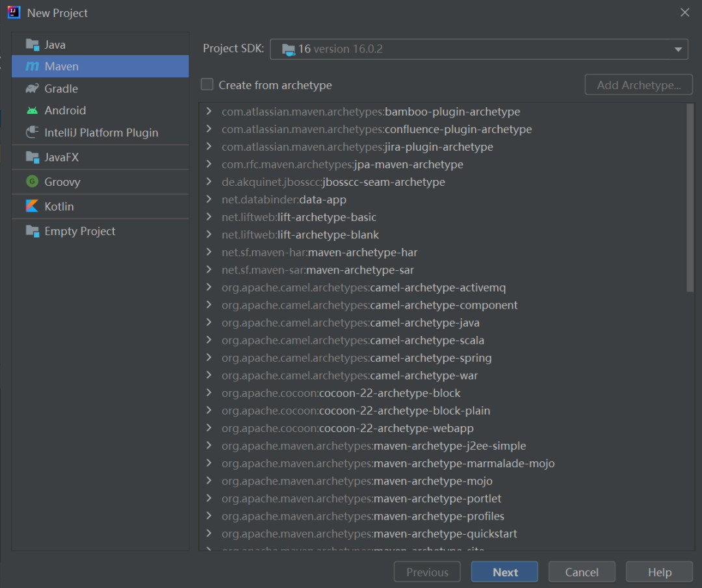Select cocoon-22-archetype-block-plain row

coord(443,411)
